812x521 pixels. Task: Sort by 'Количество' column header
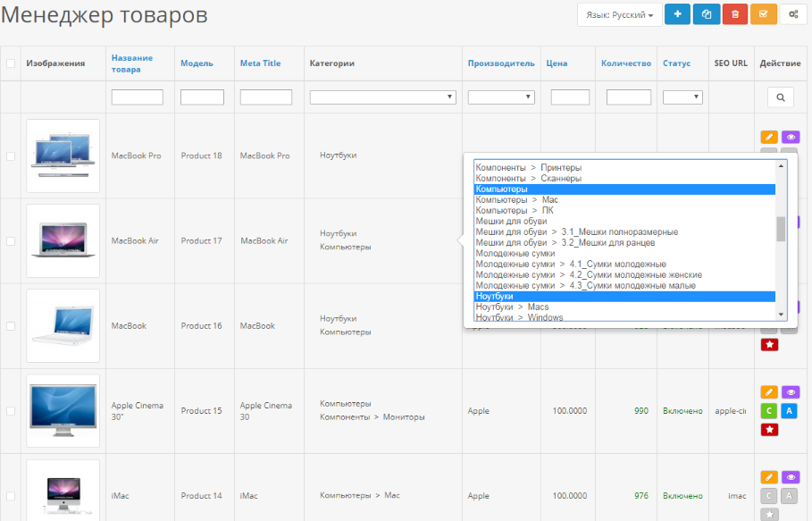(625, 63)
